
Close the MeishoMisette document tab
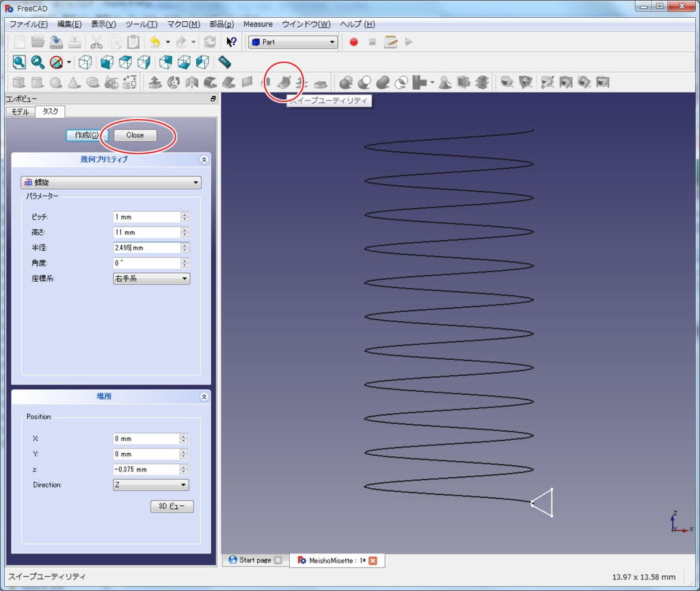pos(373,561)
